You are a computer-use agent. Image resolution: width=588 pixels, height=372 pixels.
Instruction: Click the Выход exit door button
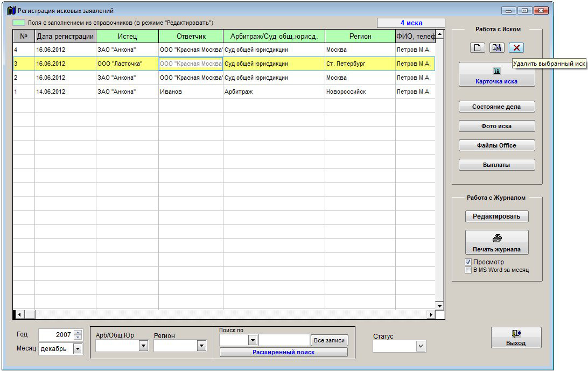(x=515, y=338)
